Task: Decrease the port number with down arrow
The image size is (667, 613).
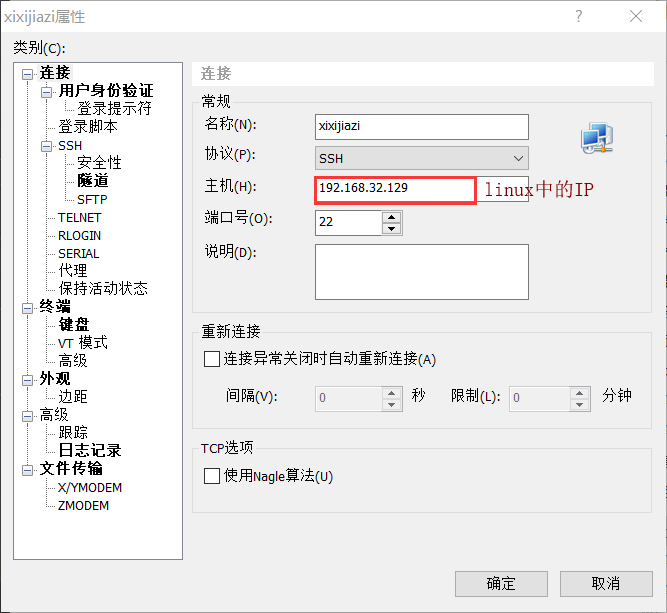Action: coord(391,229)
